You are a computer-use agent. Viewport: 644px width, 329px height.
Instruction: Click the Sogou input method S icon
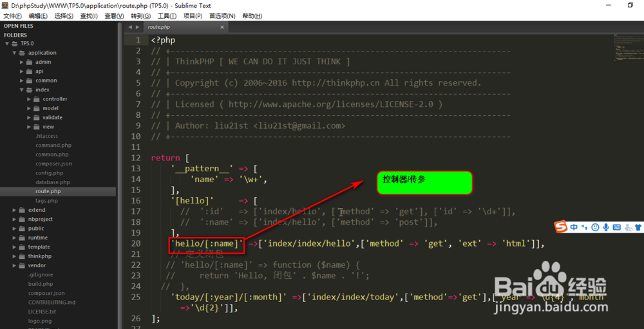click(x=561, y=227)
